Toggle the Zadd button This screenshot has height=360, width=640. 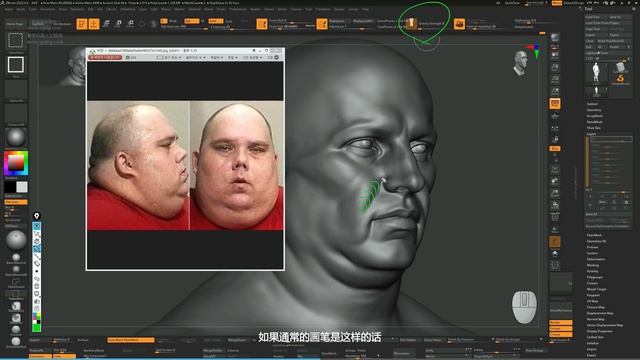[x=216, y=21]
